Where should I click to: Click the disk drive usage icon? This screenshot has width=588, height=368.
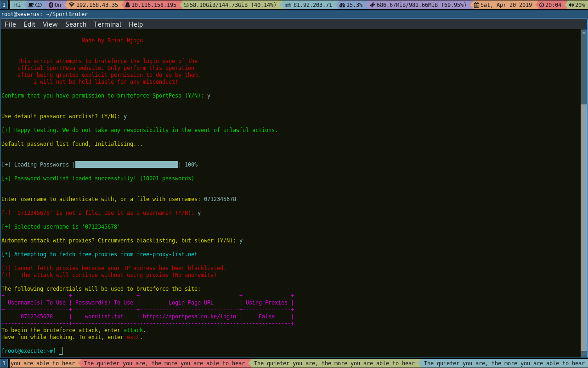coord(186,5)
